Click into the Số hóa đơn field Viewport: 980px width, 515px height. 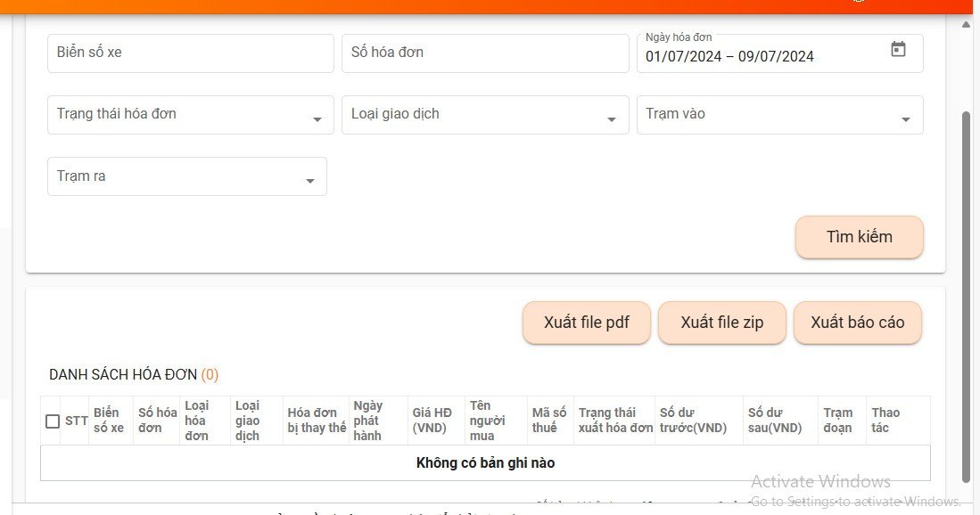[484, 53]
